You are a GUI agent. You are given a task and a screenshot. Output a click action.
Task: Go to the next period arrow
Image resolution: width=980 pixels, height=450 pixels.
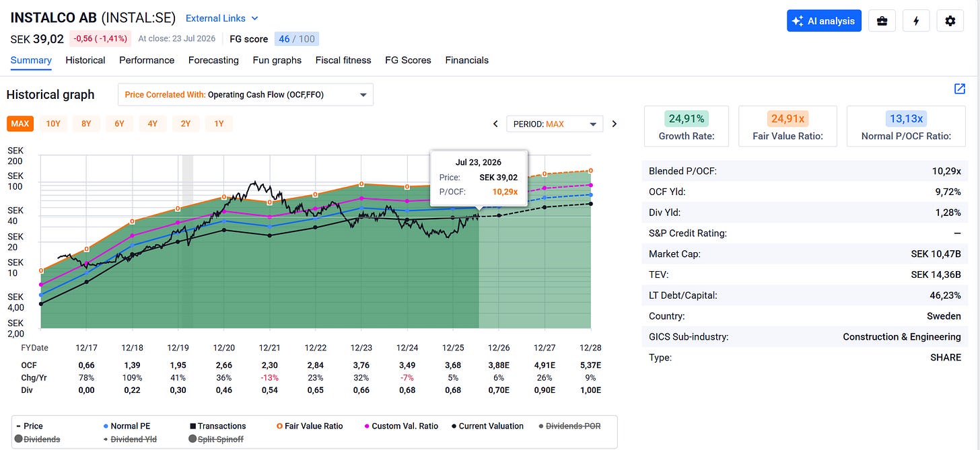tap(614, 124)
